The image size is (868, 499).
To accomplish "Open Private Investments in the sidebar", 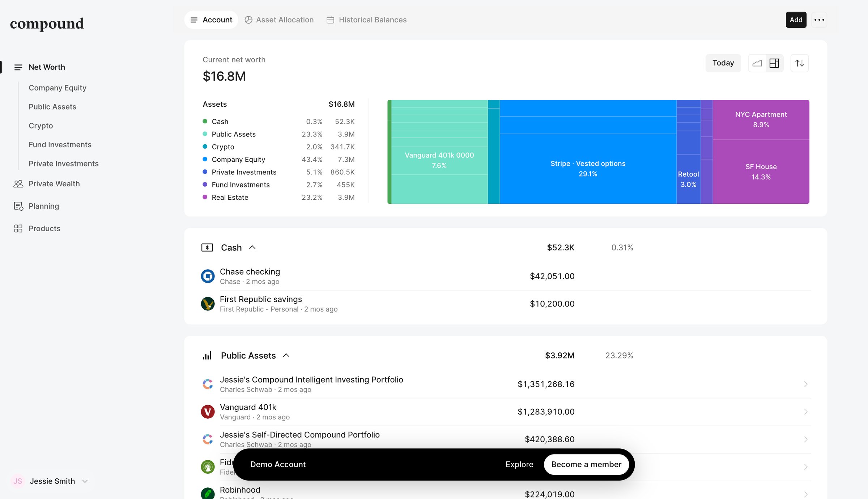I will tap(64, 164).
